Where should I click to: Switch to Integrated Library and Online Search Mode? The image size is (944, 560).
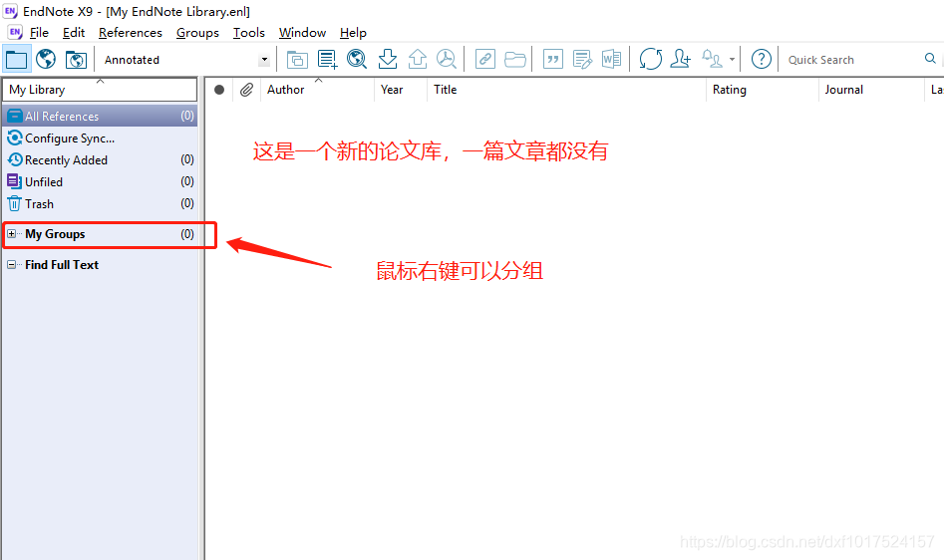(76, 60)
